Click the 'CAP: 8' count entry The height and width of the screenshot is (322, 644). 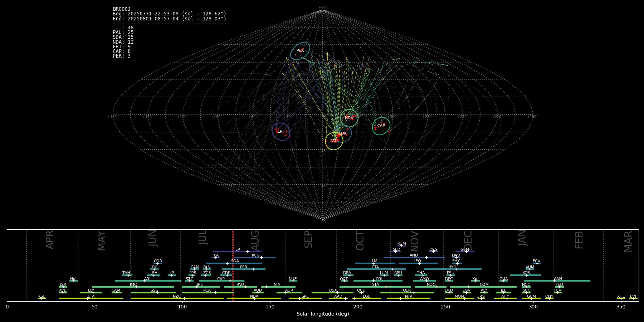coord(122,52)
